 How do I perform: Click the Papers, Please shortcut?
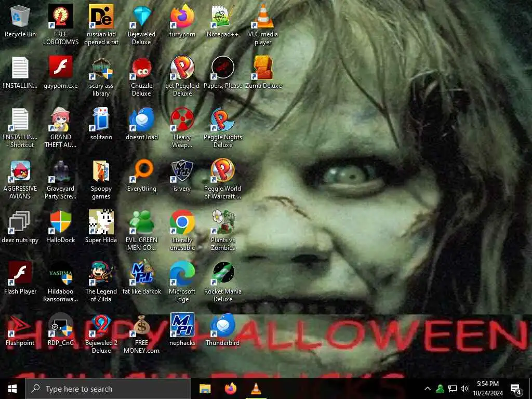(x=222, y=68)
